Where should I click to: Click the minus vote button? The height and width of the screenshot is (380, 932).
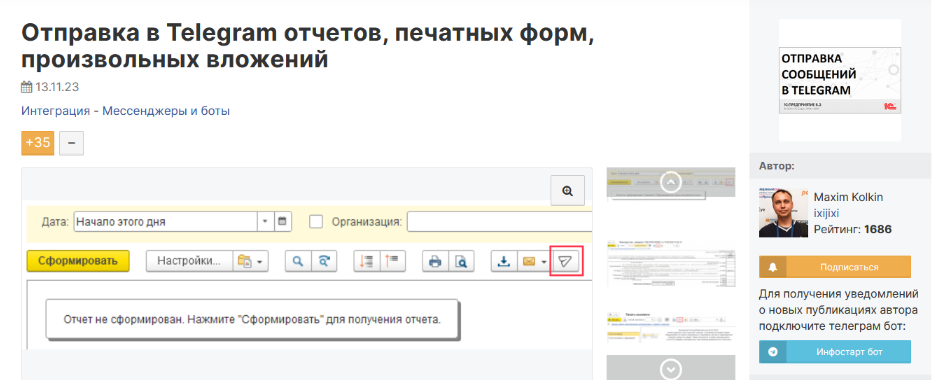71,143
